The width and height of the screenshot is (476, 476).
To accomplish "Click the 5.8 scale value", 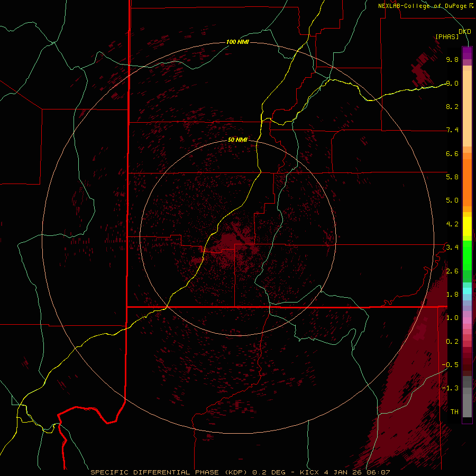I will coord(452,177).
